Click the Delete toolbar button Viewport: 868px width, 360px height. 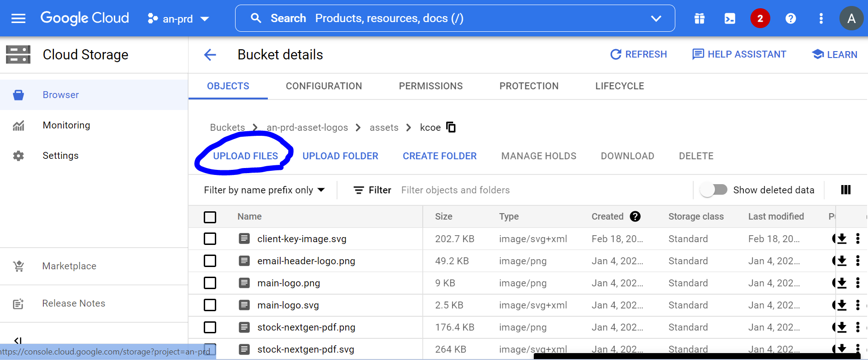coord(696,156)
